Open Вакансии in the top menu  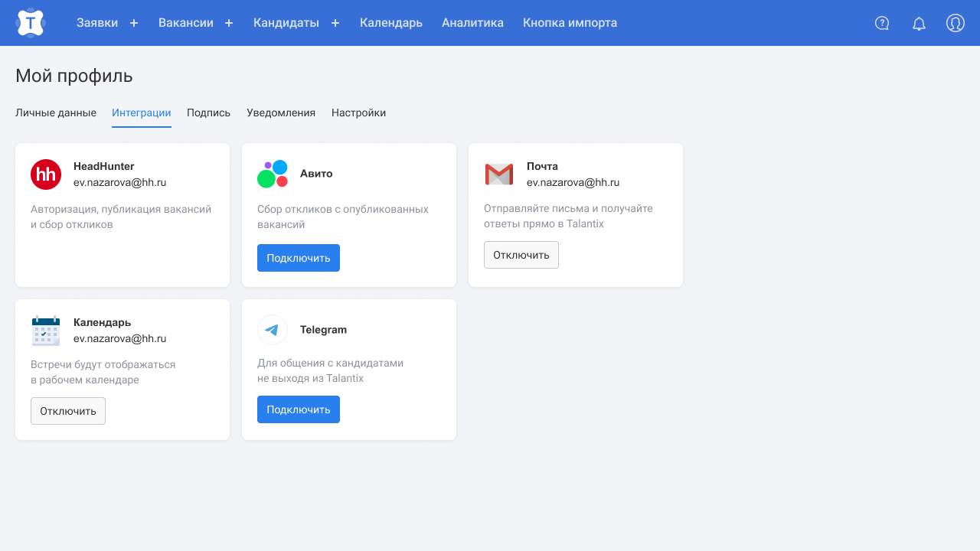point(186,23)
